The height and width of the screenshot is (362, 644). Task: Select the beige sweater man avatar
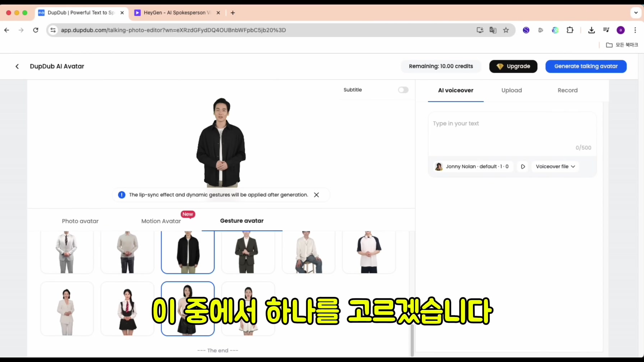pyautogui.click(x=127, y=252)
